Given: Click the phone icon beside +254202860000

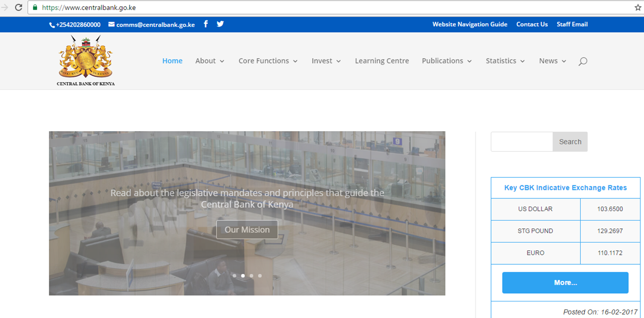Looking at the screenshot, I should [52, 25].
